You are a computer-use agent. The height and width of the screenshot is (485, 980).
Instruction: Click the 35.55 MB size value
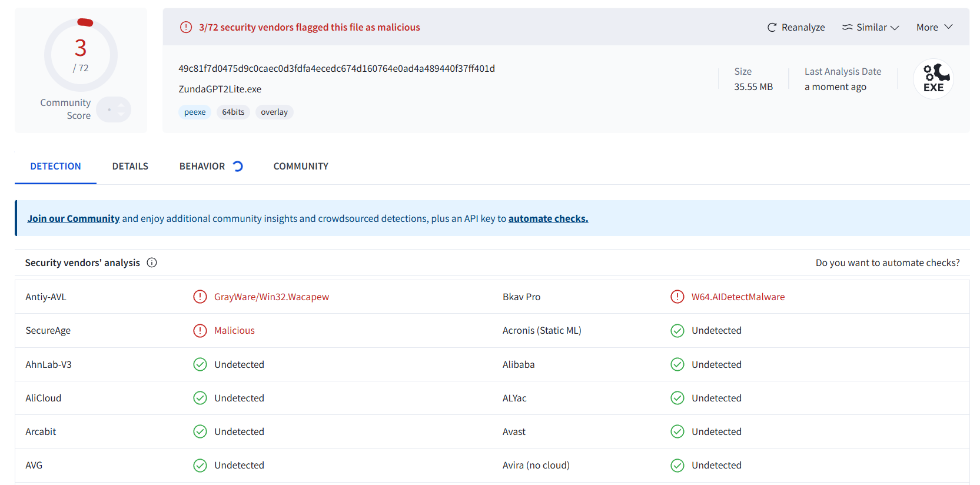753,87
